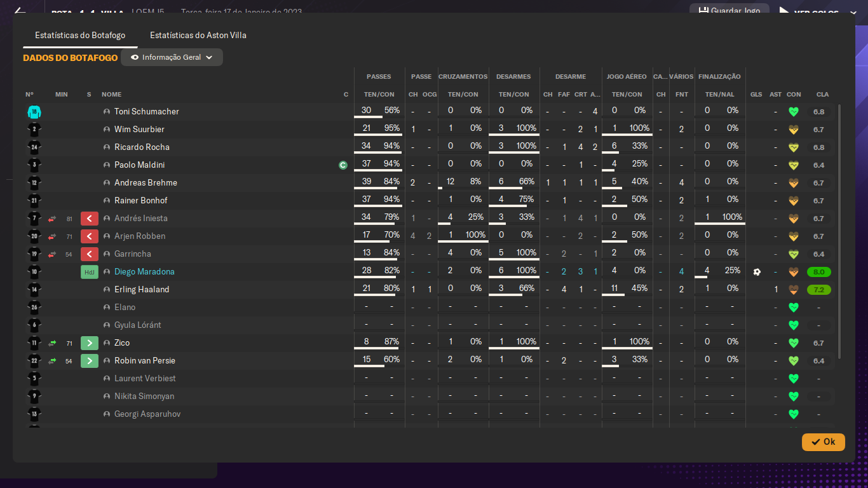The height and width of the screenshot is (488, 868).
Task: Click condition heart icon for Gyula Lóránt
Action: [x=793, y=325]
